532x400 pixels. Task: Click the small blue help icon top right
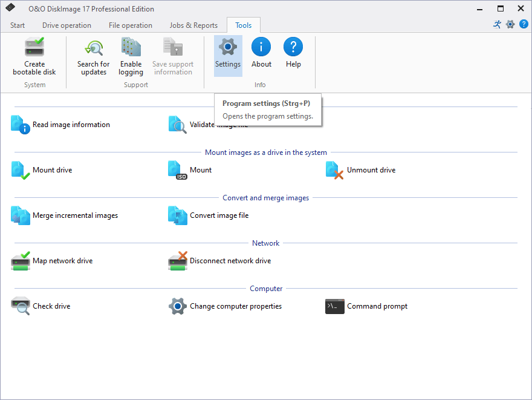[524, 24]
